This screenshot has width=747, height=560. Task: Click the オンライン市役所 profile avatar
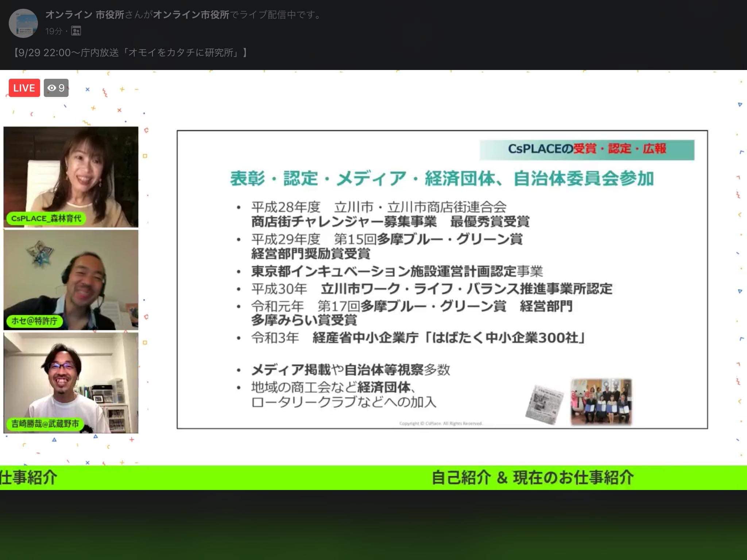click(23, 23)
